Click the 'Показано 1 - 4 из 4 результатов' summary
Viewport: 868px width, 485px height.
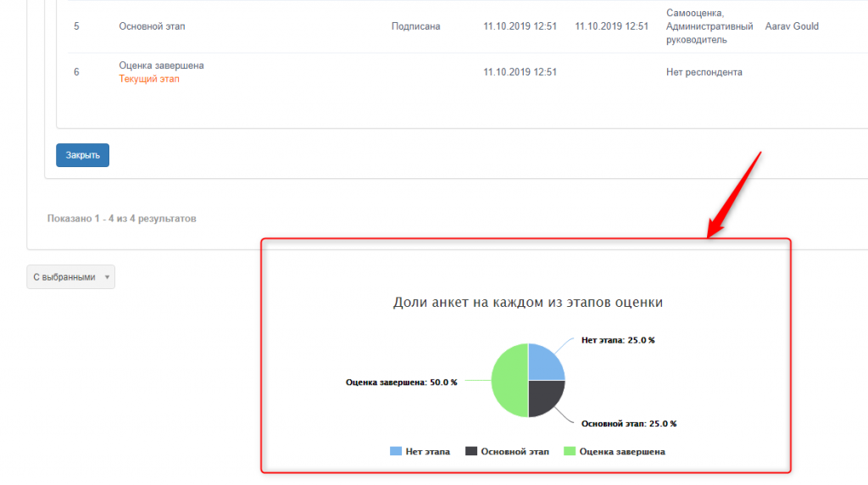click(x=121, y=219)
